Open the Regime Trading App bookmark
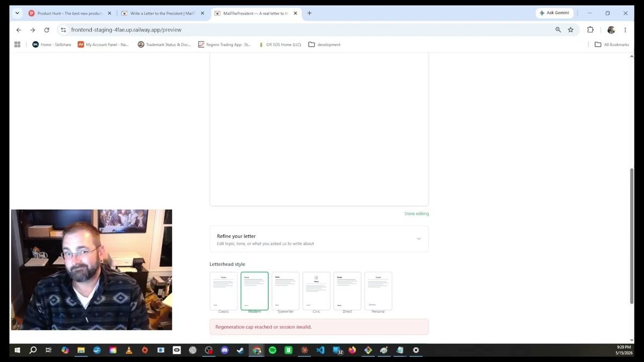 (224, 45)
